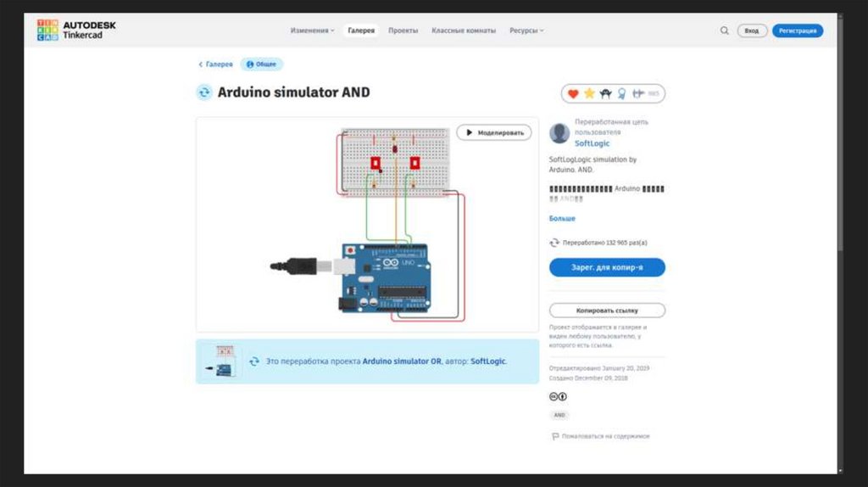
Task: Give the red heart reaction
Action: [x=573, y=93]
